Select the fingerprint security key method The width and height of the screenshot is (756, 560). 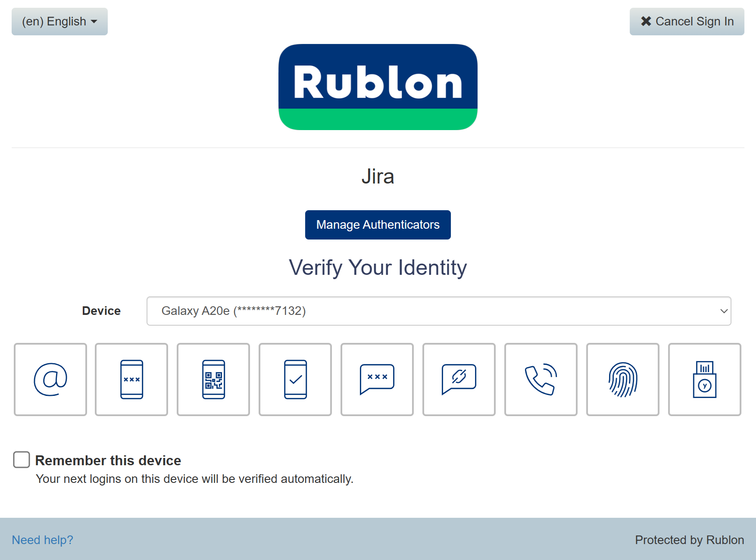(623, 380)
